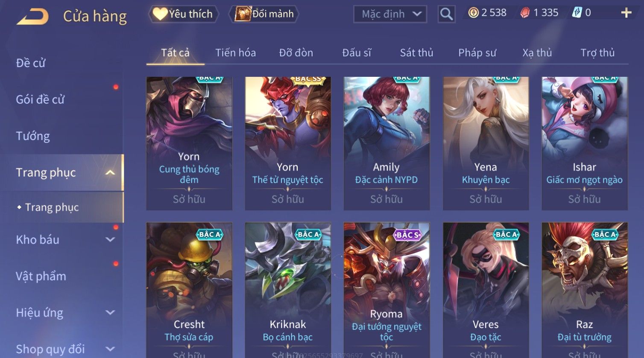Open Tướng in the sidebar
Viewport: 644px width, 358px height.
[x=33, y=136]
